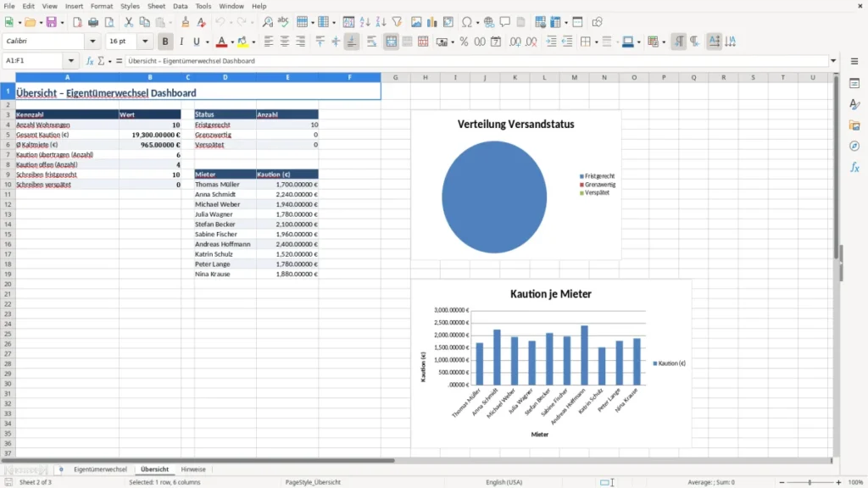
Task: Toggle Underline formatting
Action: click(x=197, y=42)
